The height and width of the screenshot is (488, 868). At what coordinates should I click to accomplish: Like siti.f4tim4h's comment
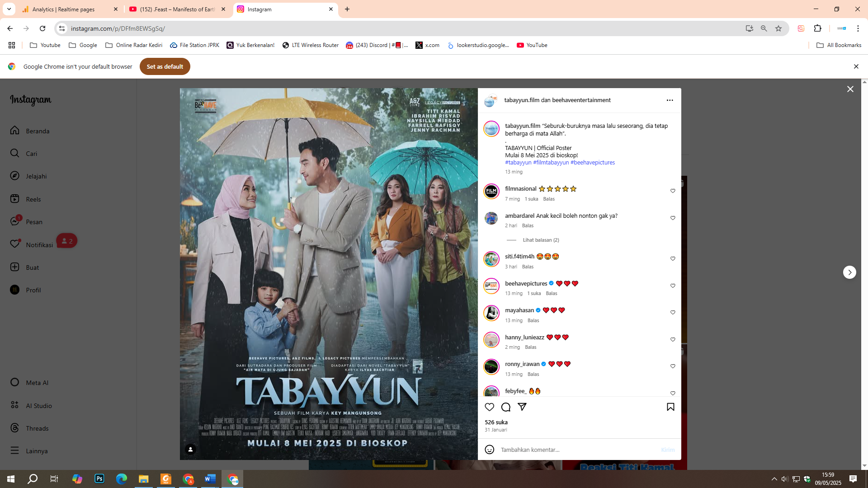pyautogui.click(x=673, y=259)
